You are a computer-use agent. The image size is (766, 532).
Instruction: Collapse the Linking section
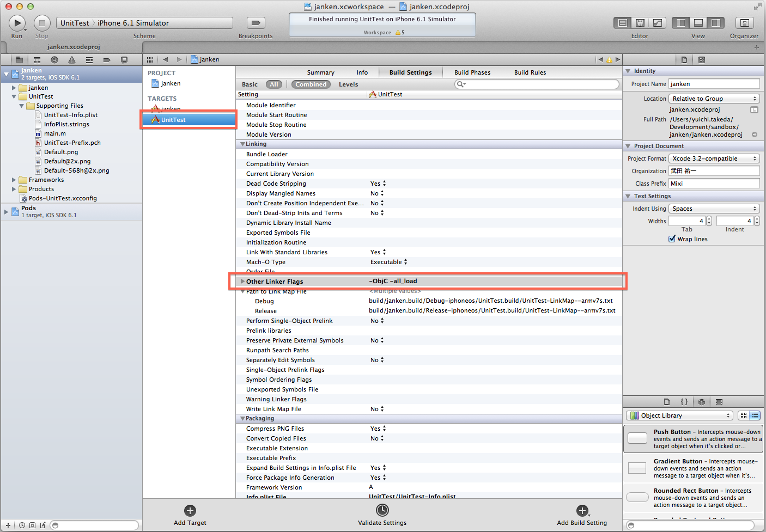pos(242,144)
